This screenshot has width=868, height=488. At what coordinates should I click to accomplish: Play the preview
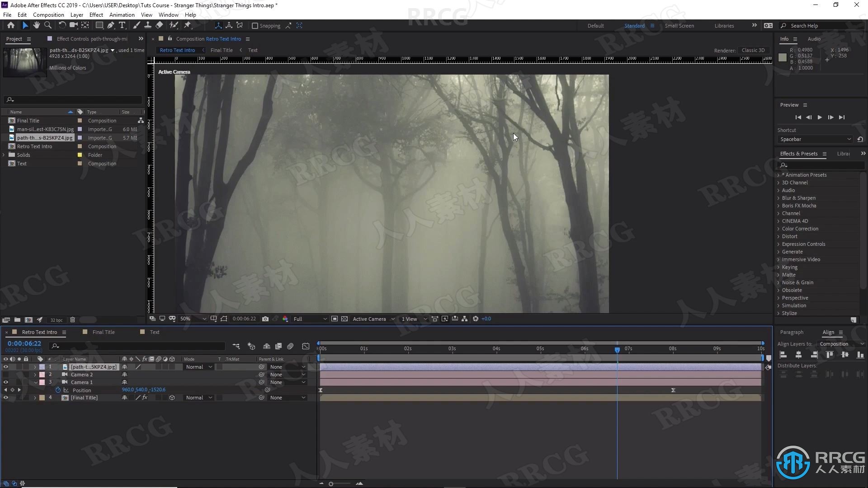click(820, 117)
